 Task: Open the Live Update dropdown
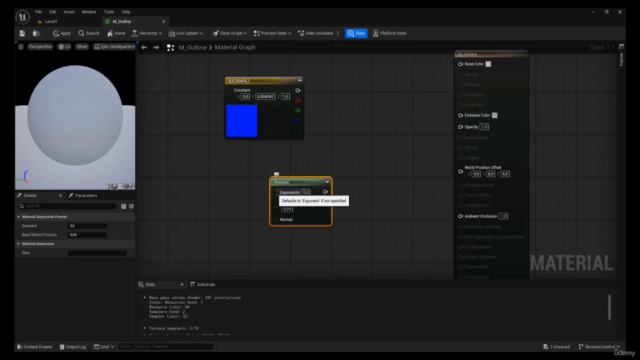(186, 33)
